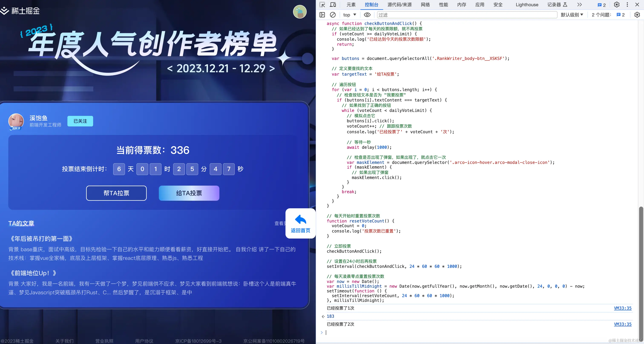The height and width of the screenshot is (344, 644).
Task: Click the 返回首页 arrow icon
Action: 300,220
